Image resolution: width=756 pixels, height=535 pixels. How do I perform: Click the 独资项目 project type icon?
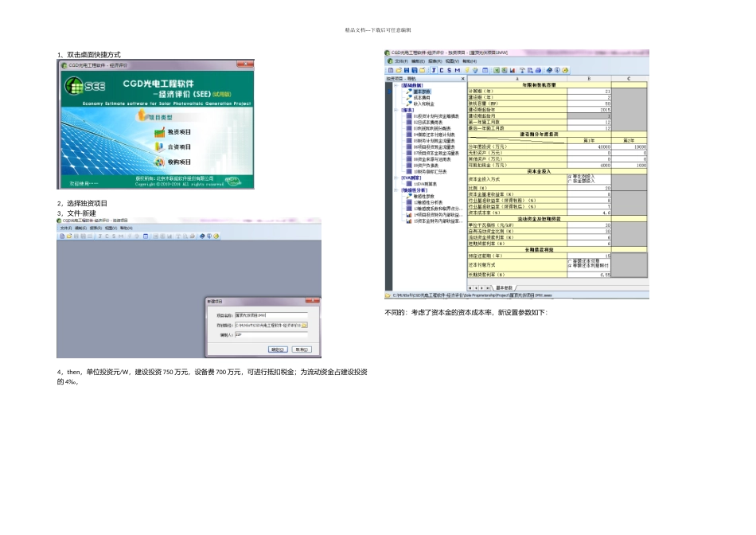(159, 132)
